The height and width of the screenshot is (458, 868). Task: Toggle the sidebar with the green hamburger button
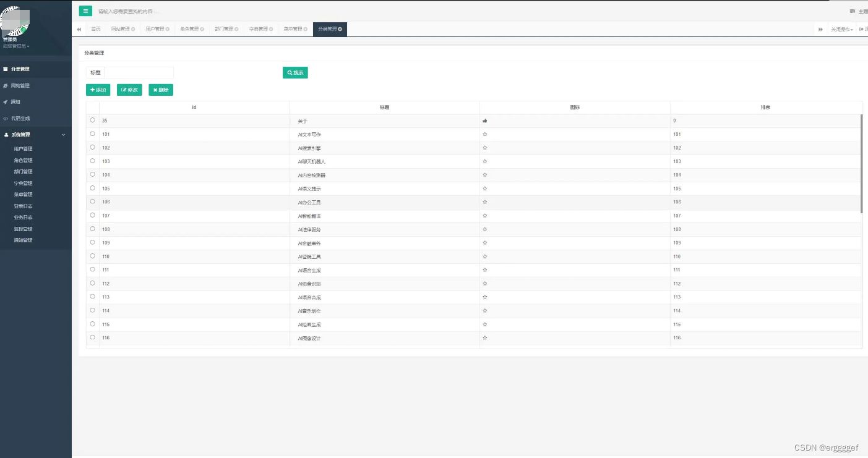coord(85,11)
